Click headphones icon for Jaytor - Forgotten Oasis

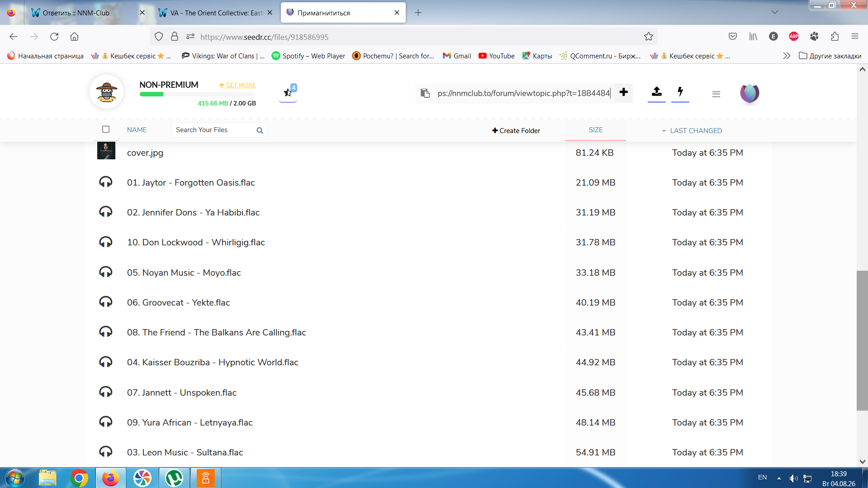[x=105, y=182]
